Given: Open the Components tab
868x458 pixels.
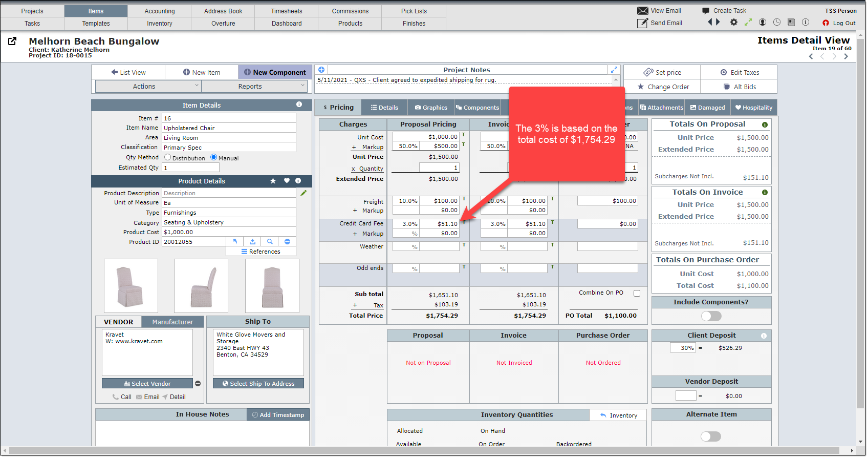Looking at the screenshot, I should [x=477, y=108].
